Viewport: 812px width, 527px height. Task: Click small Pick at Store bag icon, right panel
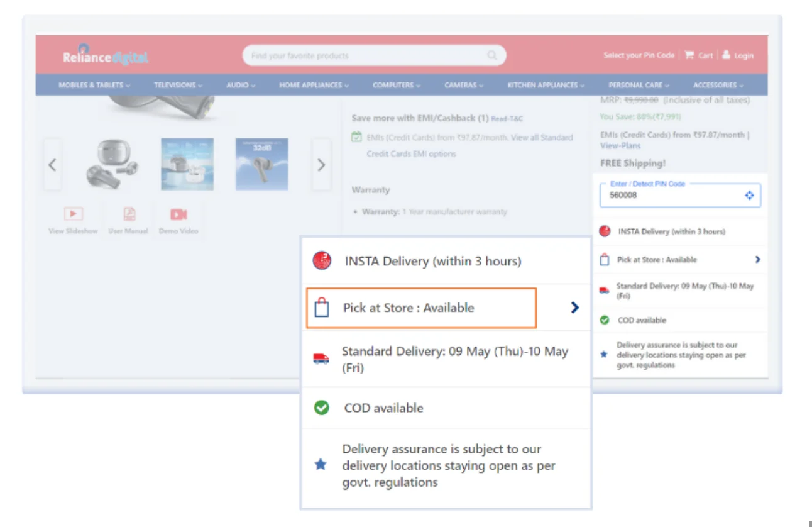(605, 259)
